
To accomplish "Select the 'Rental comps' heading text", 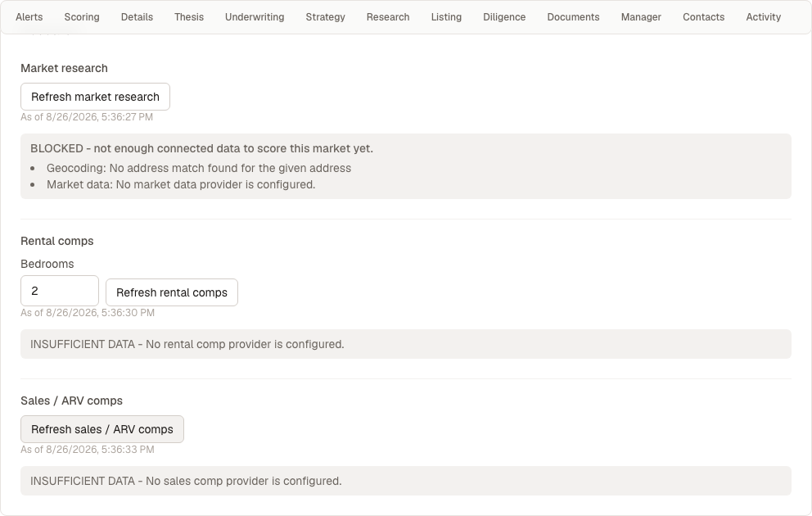I will 57,241.
